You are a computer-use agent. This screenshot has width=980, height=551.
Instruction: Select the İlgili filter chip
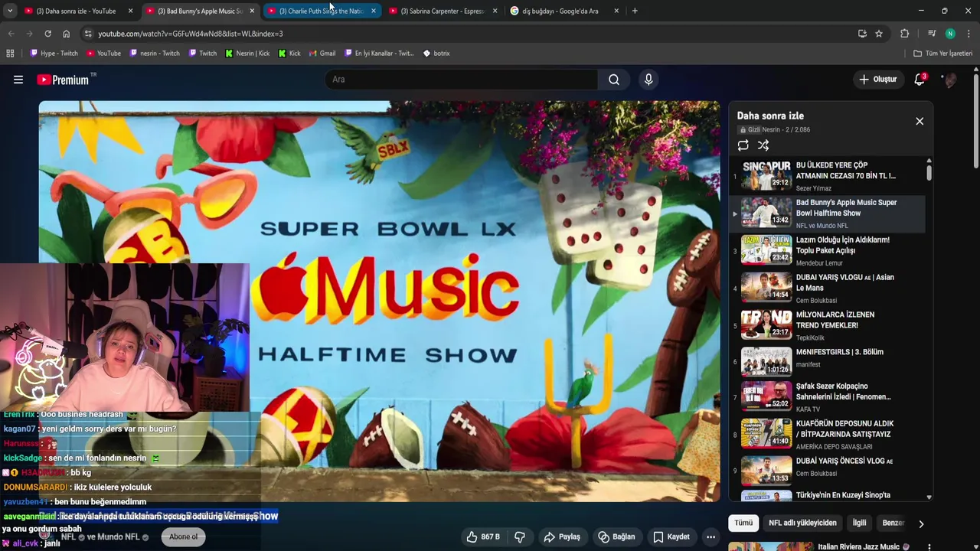(x=860, y=523)
